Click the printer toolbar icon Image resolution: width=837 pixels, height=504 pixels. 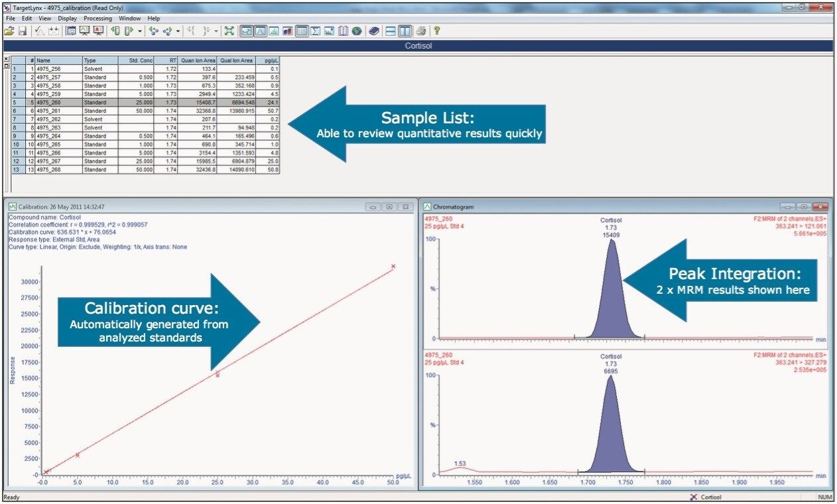(x=422, y=31)
